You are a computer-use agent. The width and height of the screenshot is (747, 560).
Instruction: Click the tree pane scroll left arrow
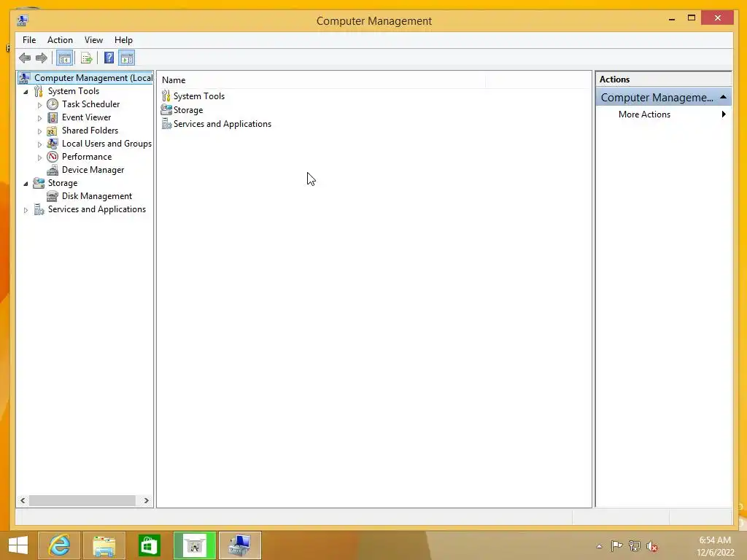pyautogui.click(x=23, y=500)
